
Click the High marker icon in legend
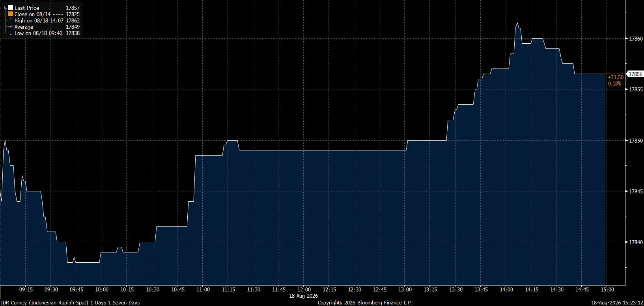point(11,20)
